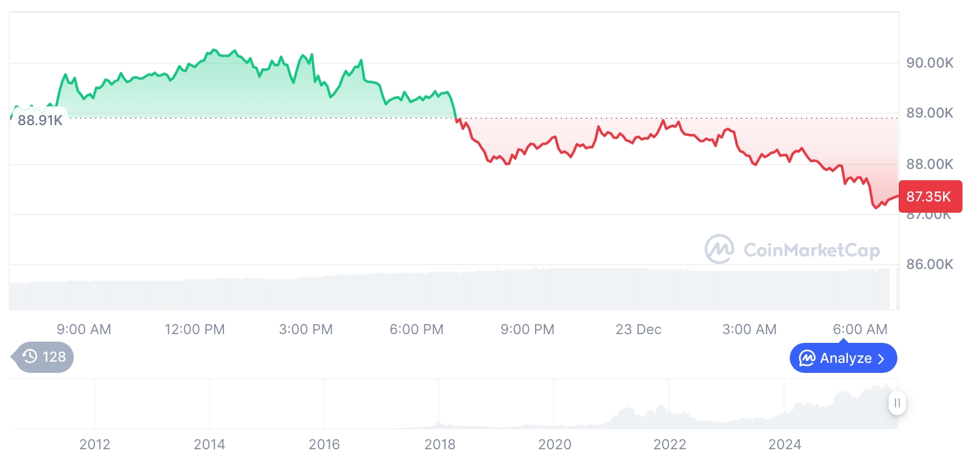
Task: Click the 12:00 PM time axis label
Action: (195, 329)
